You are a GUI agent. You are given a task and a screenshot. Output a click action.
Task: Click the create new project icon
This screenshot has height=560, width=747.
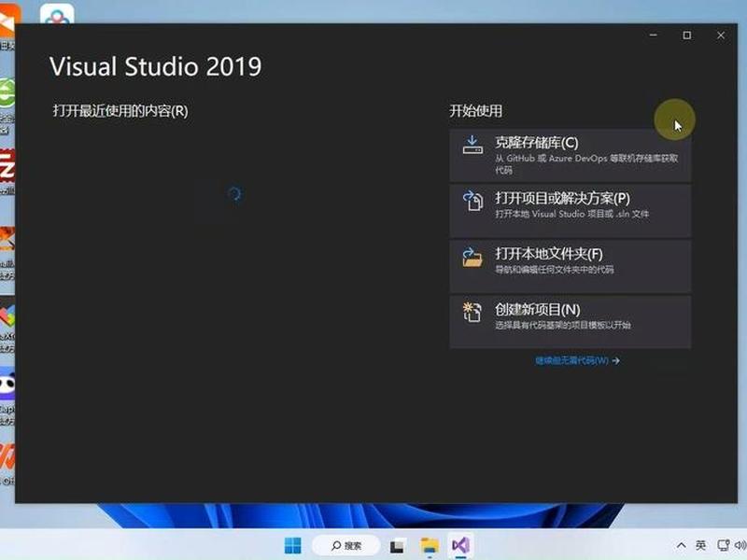pos(472,313)
